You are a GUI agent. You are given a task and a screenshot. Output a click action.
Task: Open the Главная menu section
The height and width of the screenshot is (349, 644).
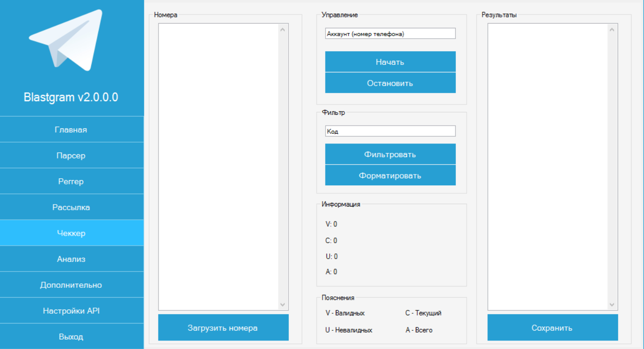[71, 130]
